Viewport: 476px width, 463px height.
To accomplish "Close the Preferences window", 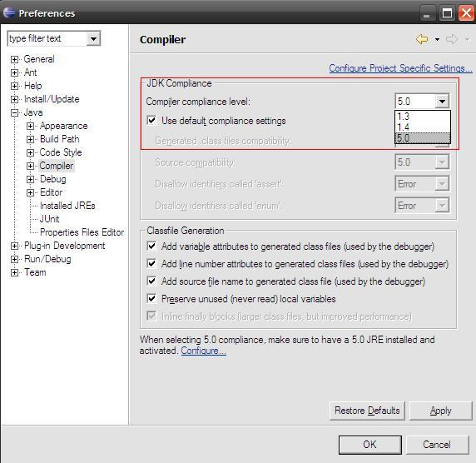I will coord(466,13).
